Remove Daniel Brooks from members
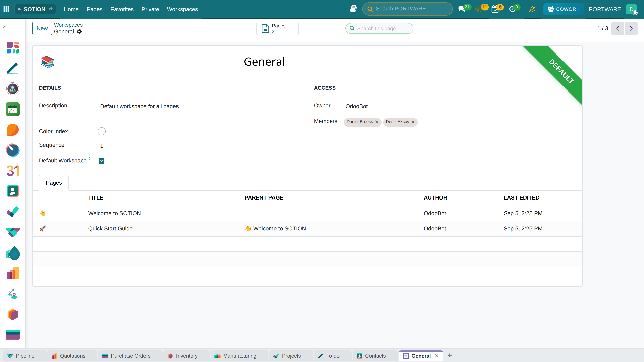Viewport: 644px width, 362px height. point(377,122)
